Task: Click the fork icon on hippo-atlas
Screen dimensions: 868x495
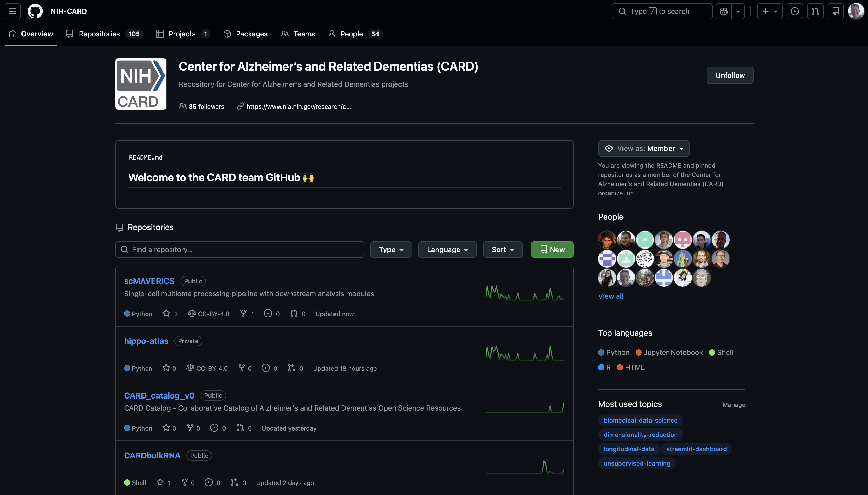Action: 241,368
